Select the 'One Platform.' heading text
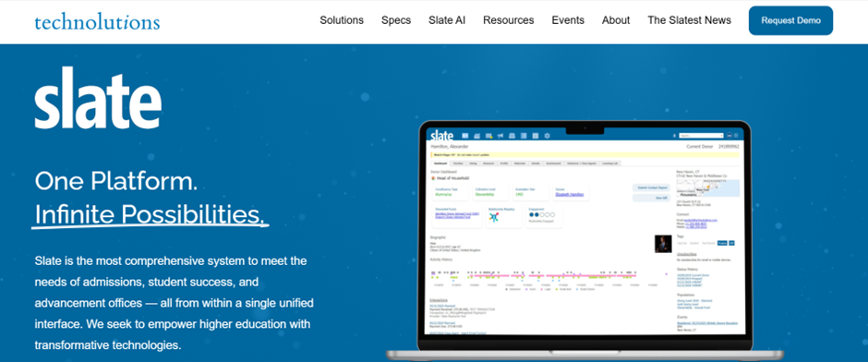 [x=115, y=182]
